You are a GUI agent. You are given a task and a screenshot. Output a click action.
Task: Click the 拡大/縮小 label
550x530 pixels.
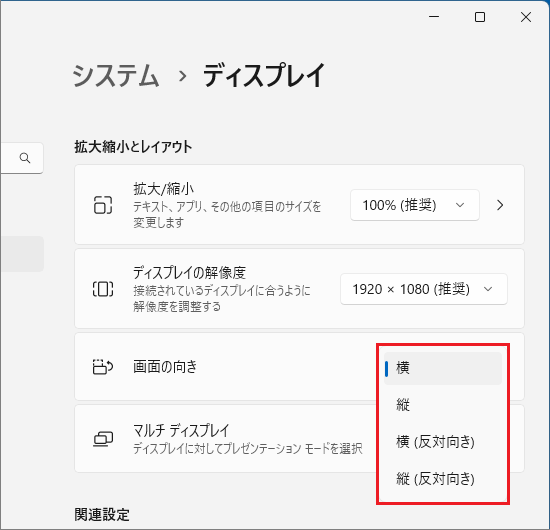pyautogui.click(x=163, y=189)
